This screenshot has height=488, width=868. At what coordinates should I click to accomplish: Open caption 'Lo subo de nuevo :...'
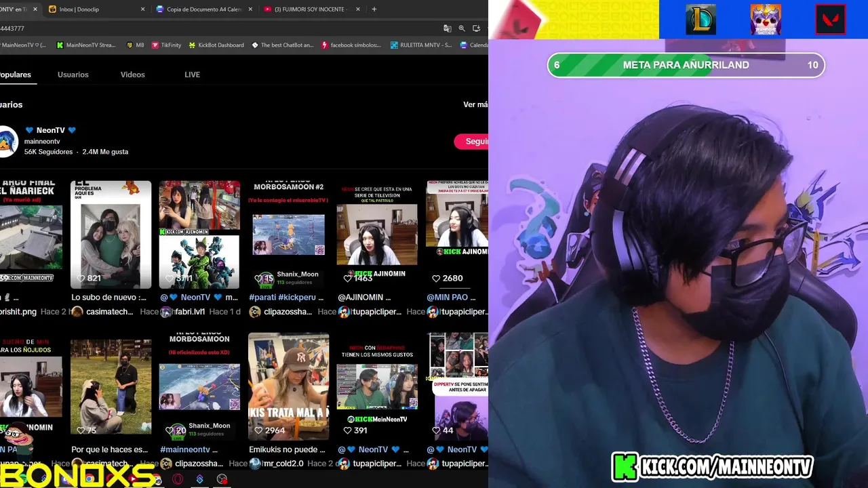(109, 298)
